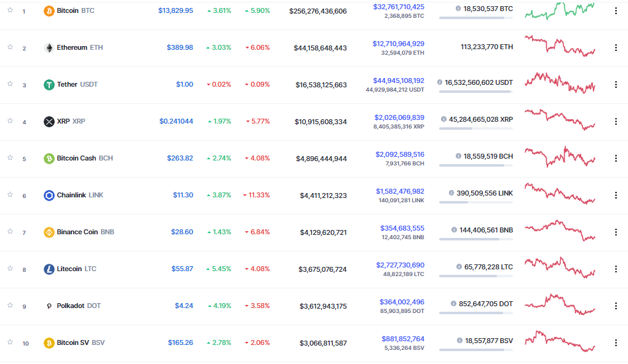Viewport: 628px width, 364px height.
Task: Click Bitcoin Cash volume $2,092,589,516
Action: point(400,154)
